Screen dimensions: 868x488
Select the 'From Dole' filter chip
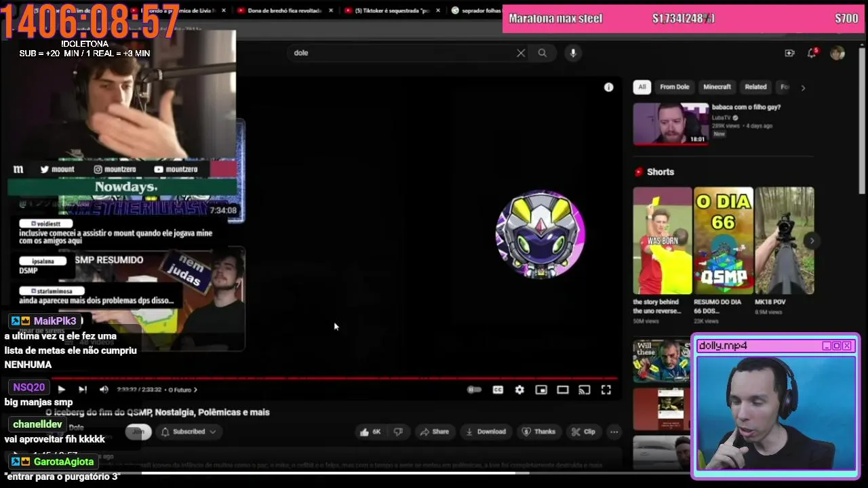click(675, 87)
